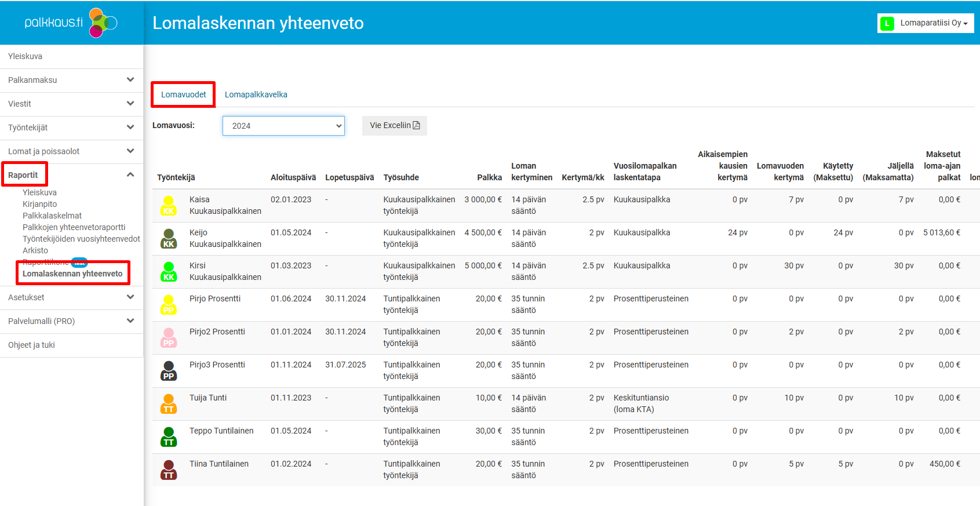Image resolution: width=980 pixels, height=506 pixels.
Task: Open the Arkisto report link
Action: click(x=35, y=250)
